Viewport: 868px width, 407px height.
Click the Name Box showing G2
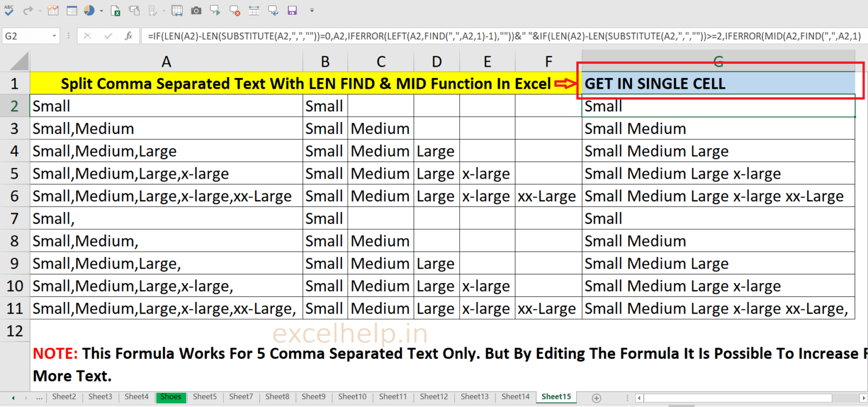[x=26, y=36]
